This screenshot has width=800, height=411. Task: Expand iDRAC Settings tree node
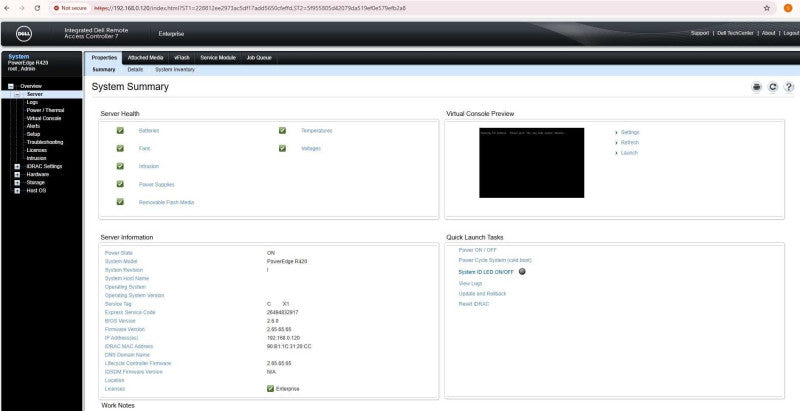point(17,166)
